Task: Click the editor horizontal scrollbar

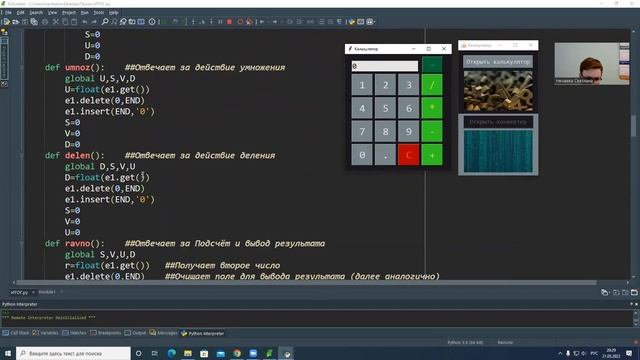Action: pyautogui.click(x=306, y=282)
